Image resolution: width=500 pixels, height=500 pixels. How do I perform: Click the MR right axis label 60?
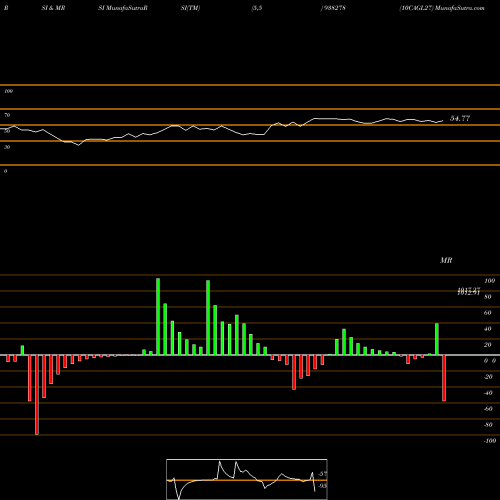(x=487, y=313)
